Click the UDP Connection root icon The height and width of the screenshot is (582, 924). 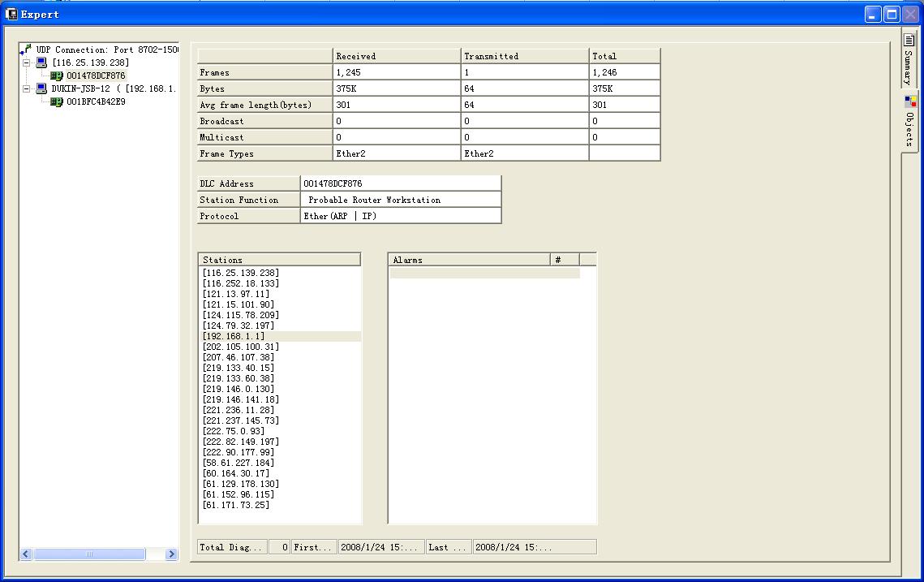coord(27,50)
